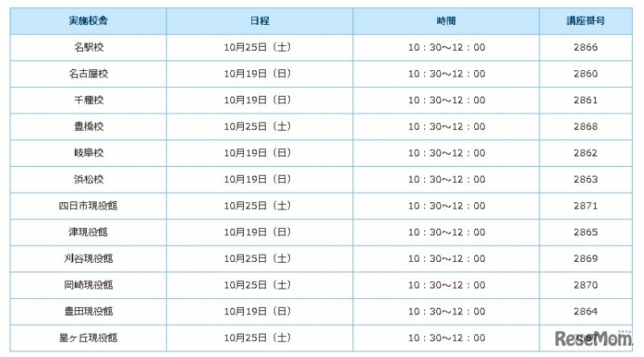
Task: Click the ReseMom logo watermark
Action: tap(597, 340)
